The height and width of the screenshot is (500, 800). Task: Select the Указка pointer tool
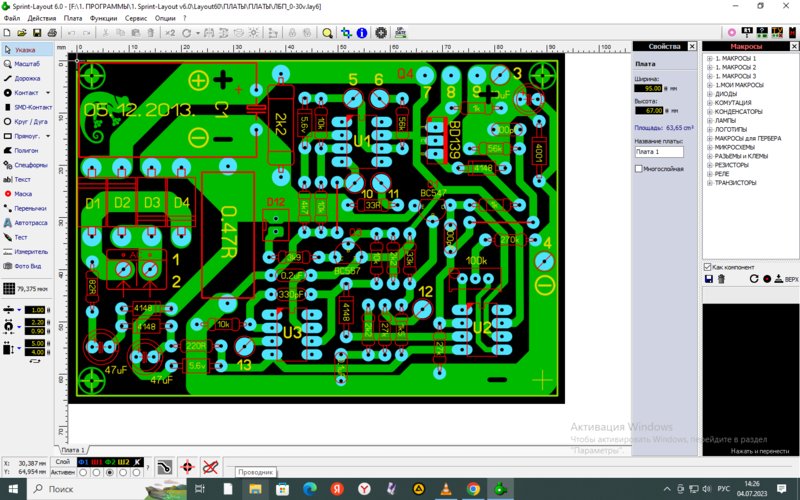(27, 49)
